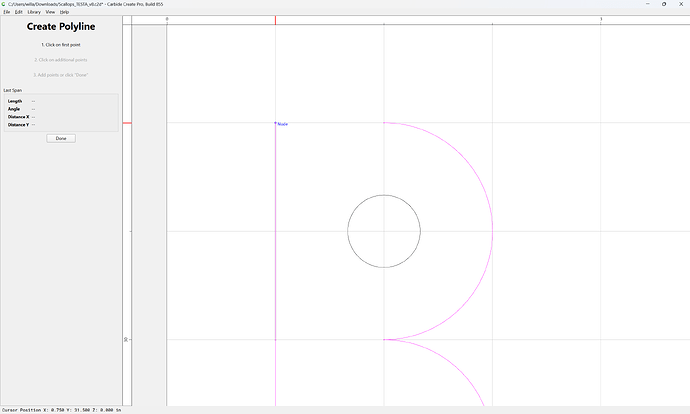Click the red marker on top ruler
This screenshot has width=690, height=414.
(x=275, y=20)
